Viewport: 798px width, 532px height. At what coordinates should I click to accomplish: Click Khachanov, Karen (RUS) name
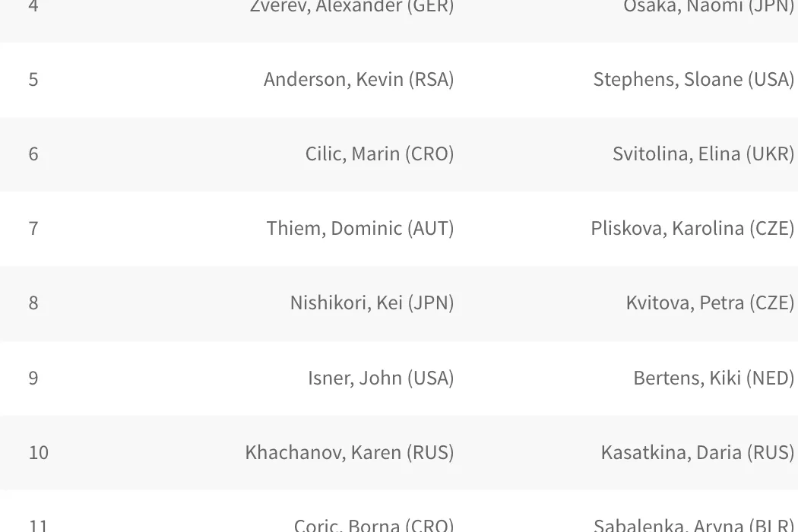pyautogui.click(x=350, y=452)
